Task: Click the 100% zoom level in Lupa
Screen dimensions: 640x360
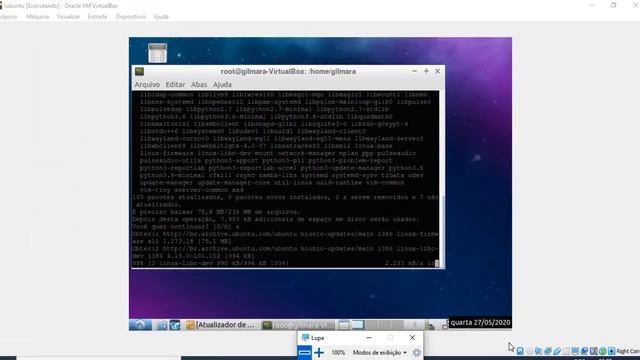Action: (x=338, y=353)
